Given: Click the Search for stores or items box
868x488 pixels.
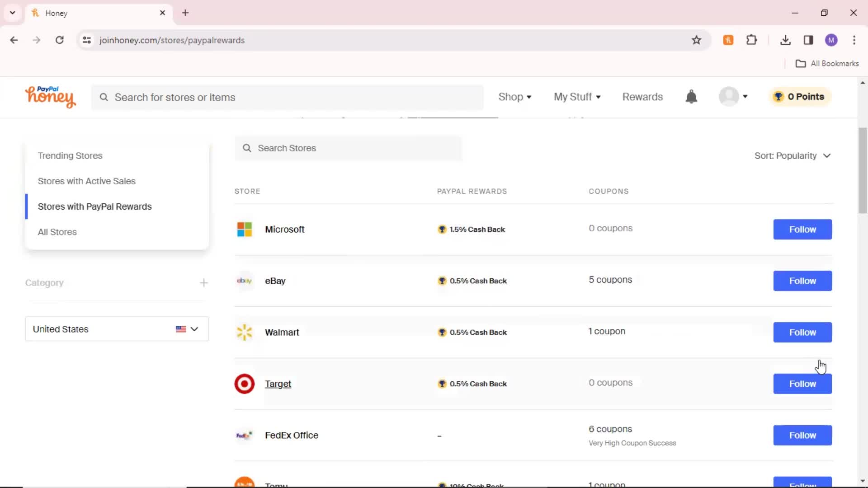Looking at the screenshot, I should (288, 97).
